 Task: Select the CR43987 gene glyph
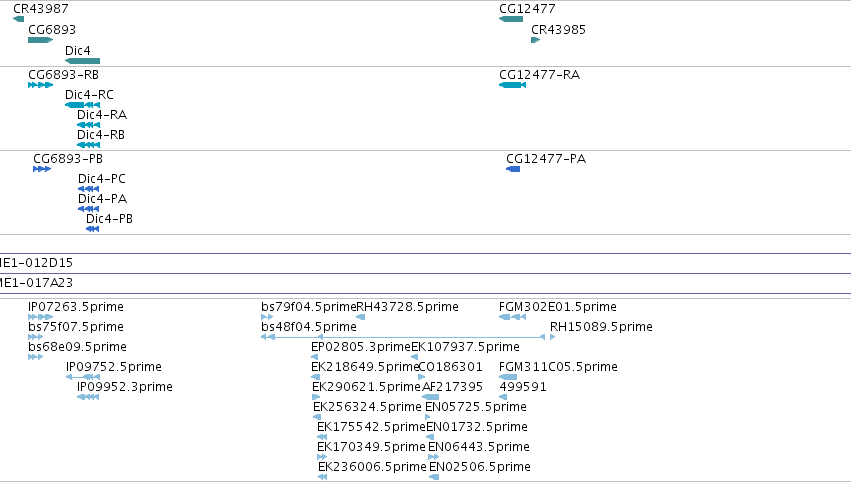coord(18,19)
